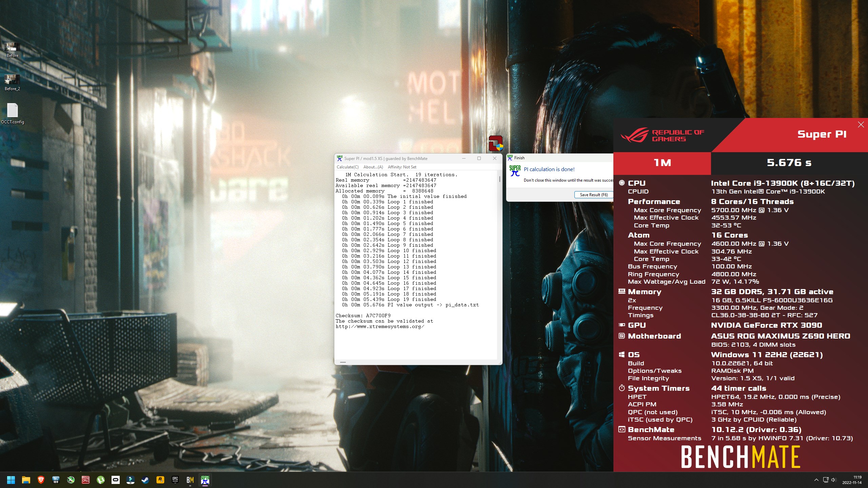
Task: Click the '1M Calculation Start. 19 iterations.' line
Action: pos(401,175)
